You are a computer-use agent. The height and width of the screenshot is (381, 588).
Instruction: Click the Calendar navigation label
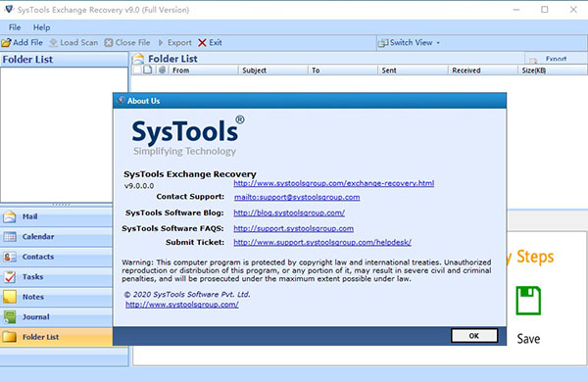click(x=38, y=237)
